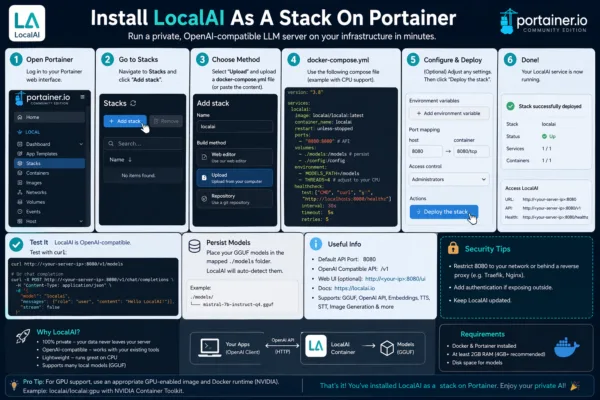Click the Deploy the stack button

pos(443,212)
